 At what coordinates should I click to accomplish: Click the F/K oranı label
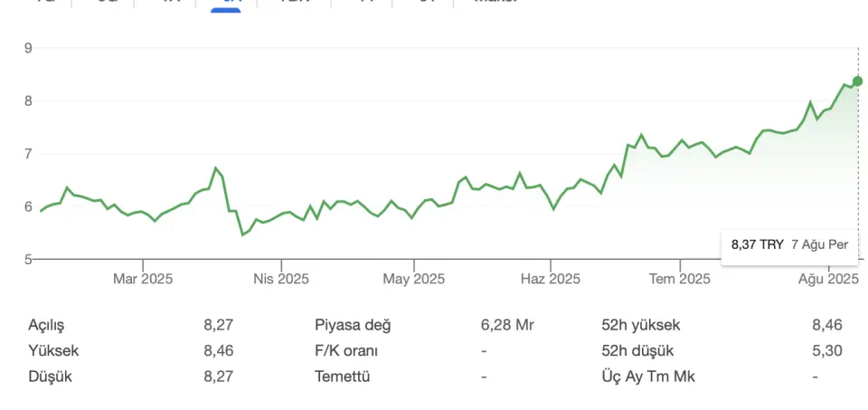[346, 350]
